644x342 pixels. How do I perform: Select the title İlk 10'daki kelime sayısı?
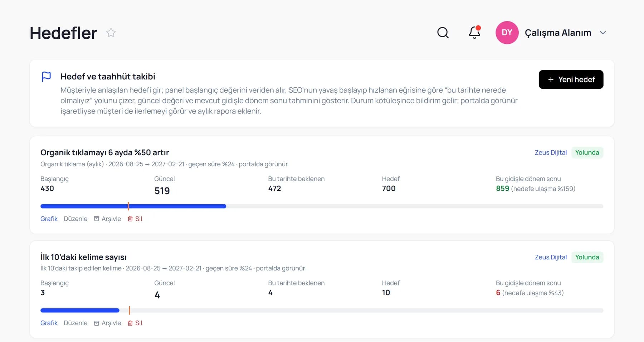(83, 257)
